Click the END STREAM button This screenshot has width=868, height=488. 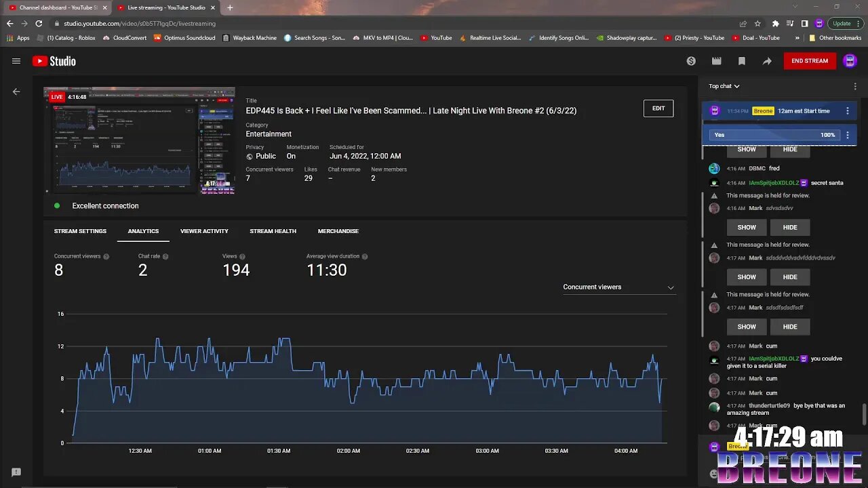810,61
